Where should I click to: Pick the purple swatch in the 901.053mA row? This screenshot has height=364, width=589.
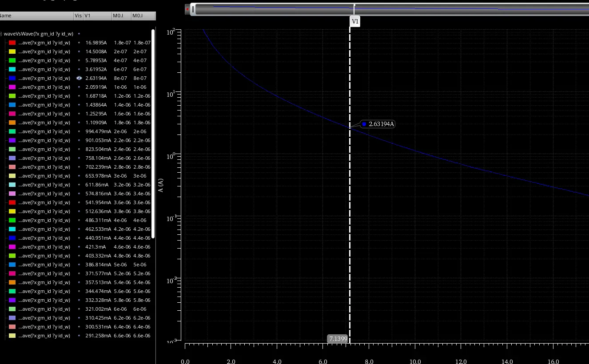pyautogui.click(x=12, y=140)
